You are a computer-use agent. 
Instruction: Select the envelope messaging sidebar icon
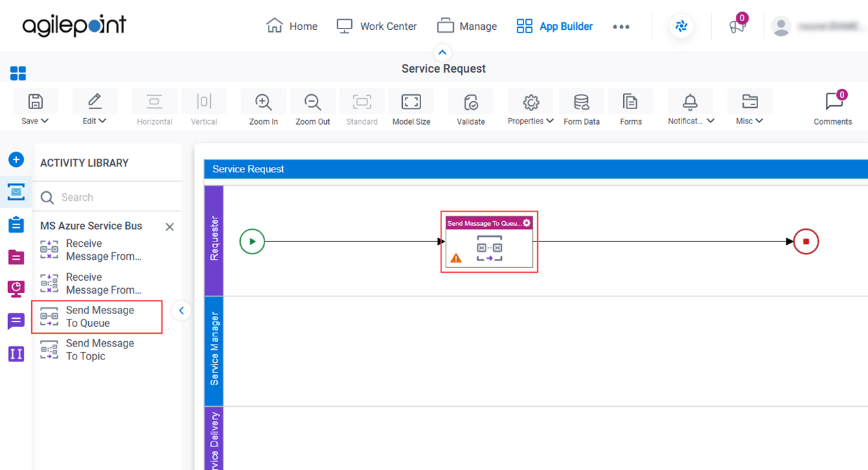click(16, 192)
